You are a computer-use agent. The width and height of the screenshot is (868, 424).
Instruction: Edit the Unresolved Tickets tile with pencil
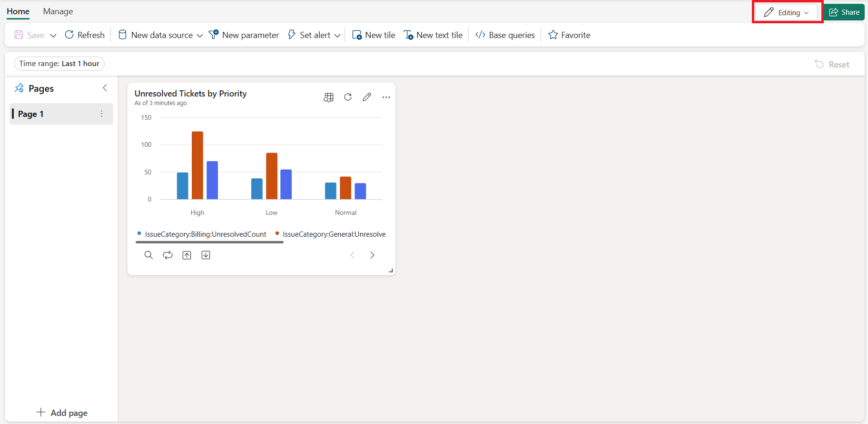coord(367,97)
